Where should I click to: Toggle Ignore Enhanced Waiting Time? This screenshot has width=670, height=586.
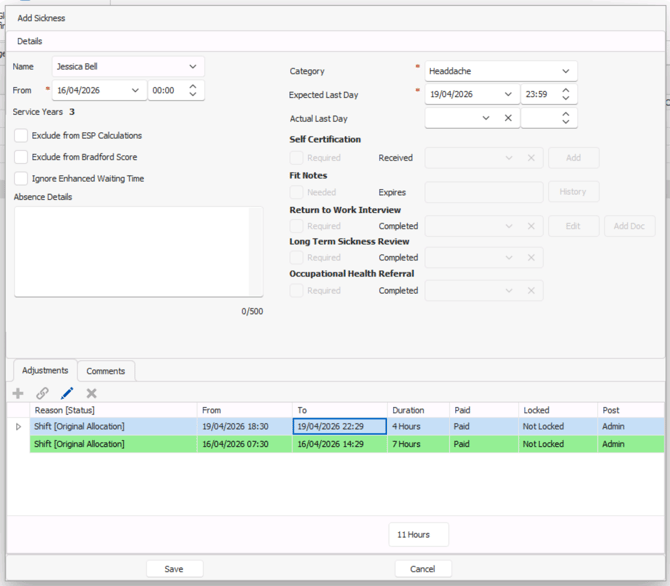[x=21, y=179]
